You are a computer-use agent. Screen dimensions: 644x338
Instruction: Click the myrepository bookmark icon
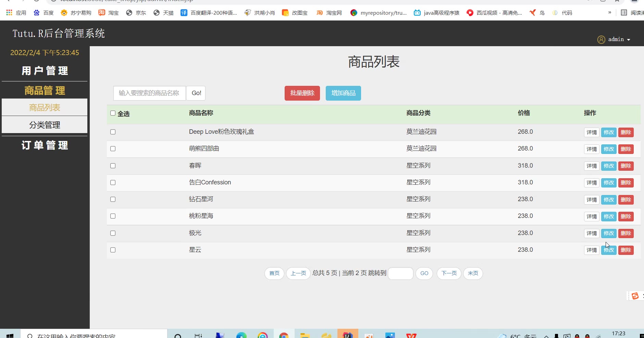pos(354,13)
